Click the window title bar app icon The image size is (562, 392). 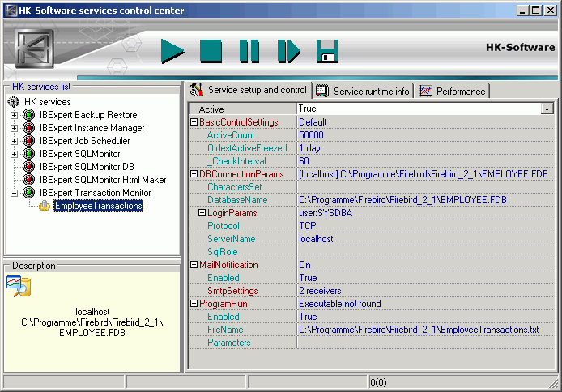[x=11, y=11]
